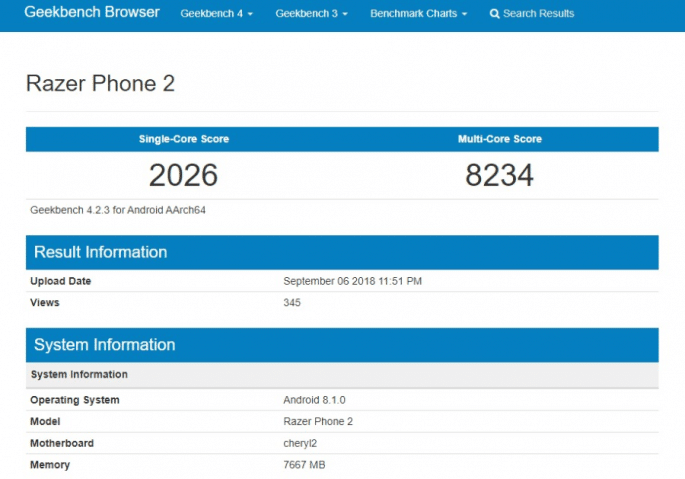
Task: Click the multi-core score value 8234
Action: [x=499, y=176]
